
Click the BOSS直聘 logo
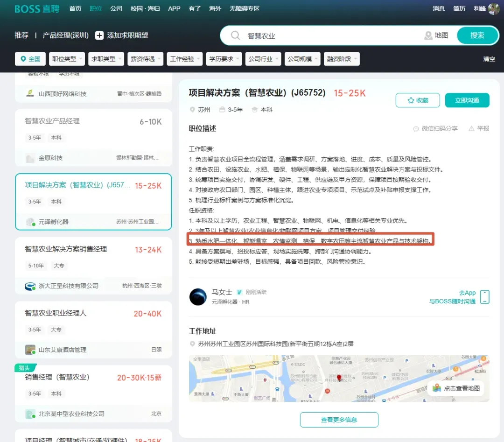pos(37,9)
